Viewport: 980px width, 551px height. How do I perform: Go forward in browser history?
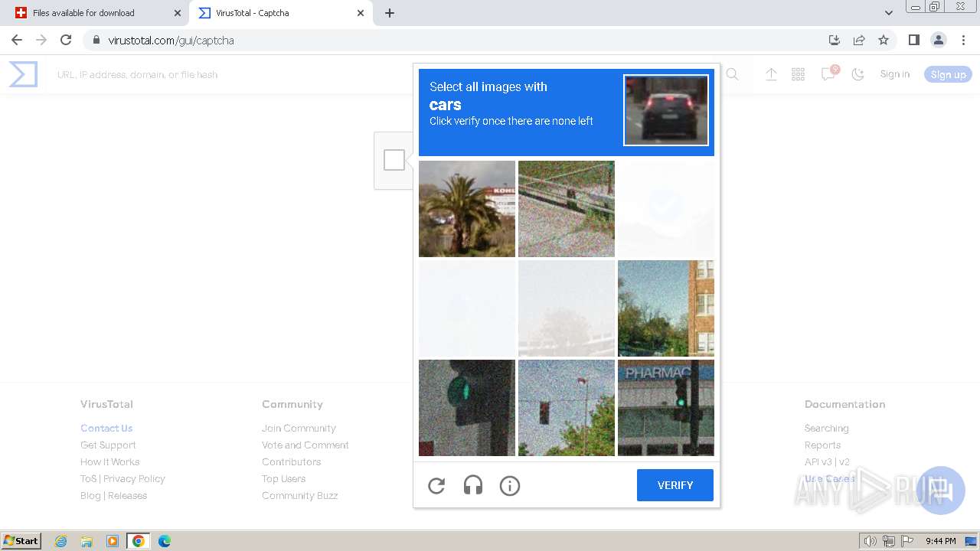point(41,40)
